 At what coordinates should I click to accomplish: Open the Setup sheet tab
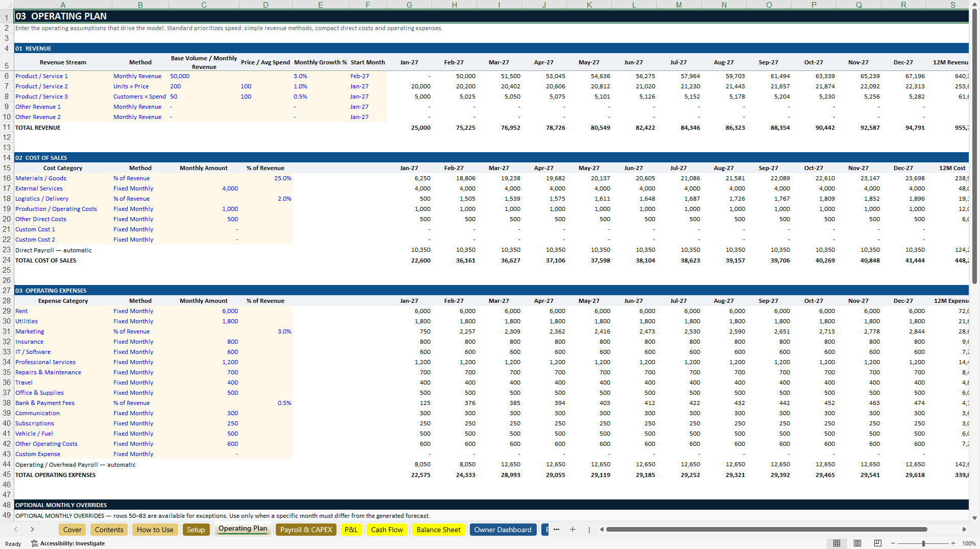(x=196, y=530)
